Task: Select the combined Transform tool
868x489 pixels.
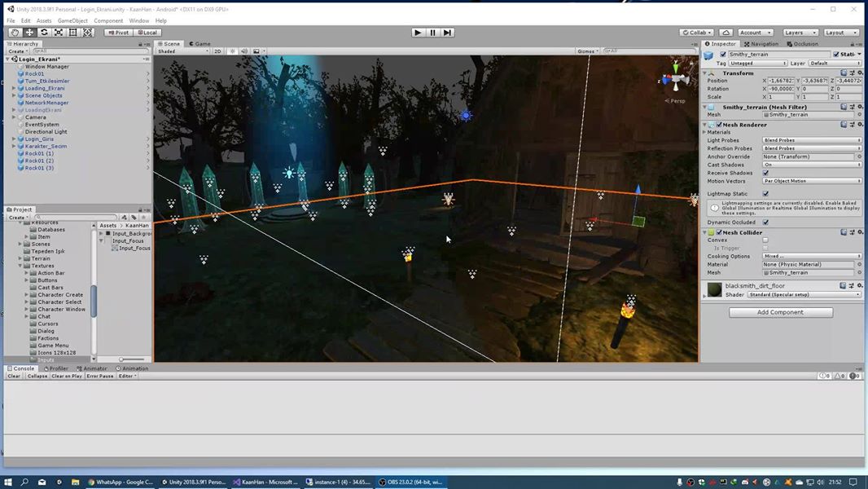Action: point(87,33)
